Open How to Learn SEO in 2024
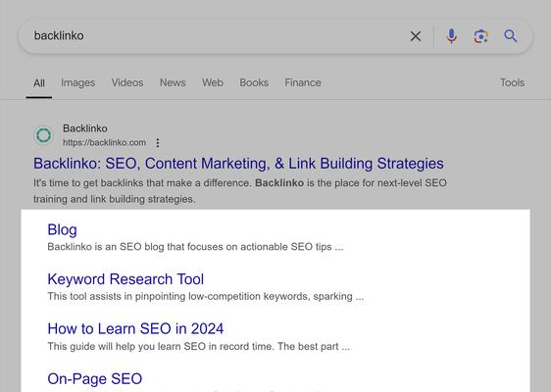 pyautogui.click(x=135, y=328)
